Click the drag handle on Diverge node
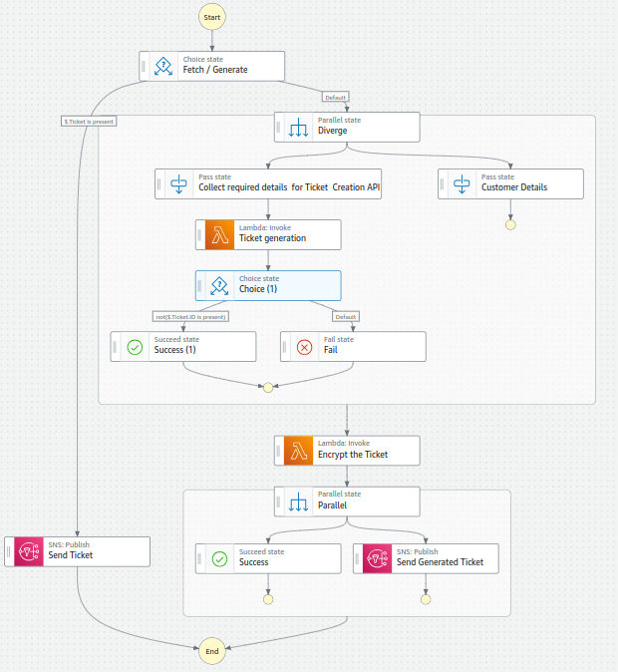 pos(278,128)
